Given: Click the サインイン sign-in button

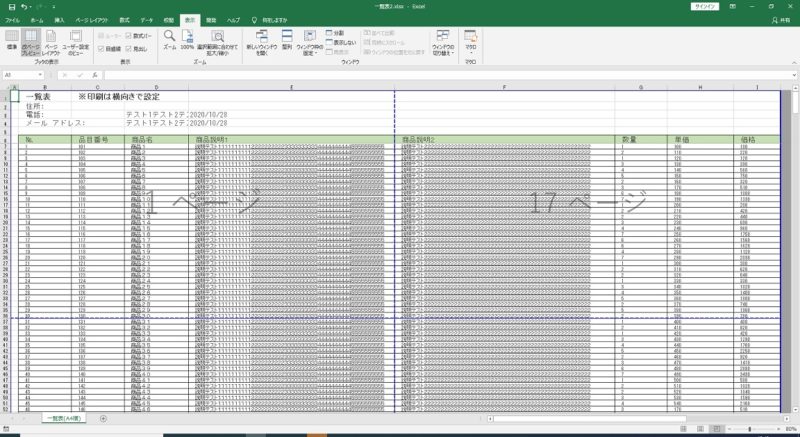Looking at the screenshot, I should [705, 7].
